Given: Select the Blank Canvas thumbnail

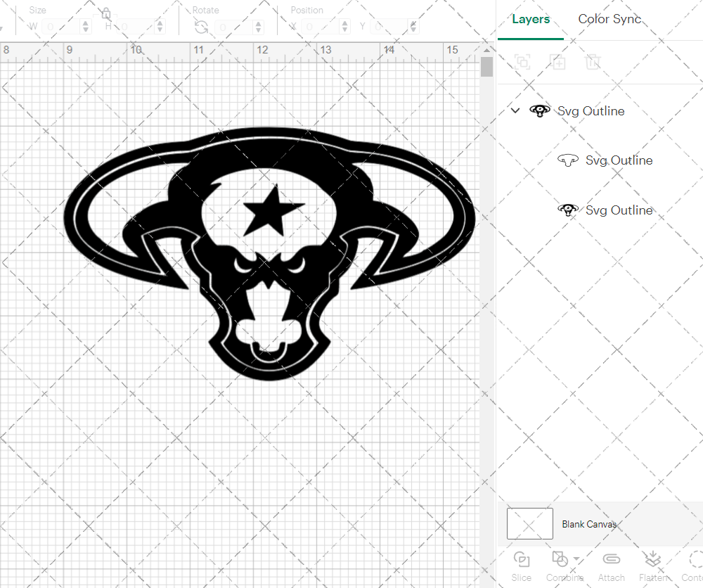Looking at the screenshot, I should (530, 523).
